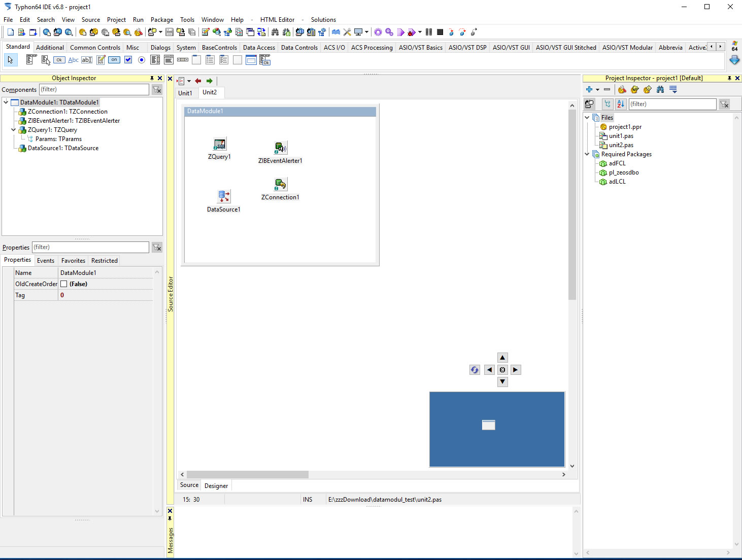Open the Events tab in Object Inspector
The width and height of the screenshot is (742, 560).
46,260
